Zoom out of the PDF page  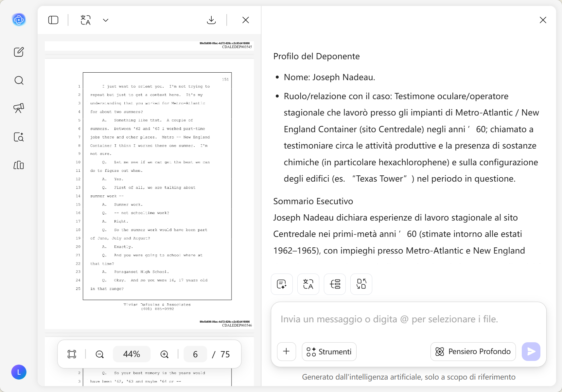click(x=100, y=354)
